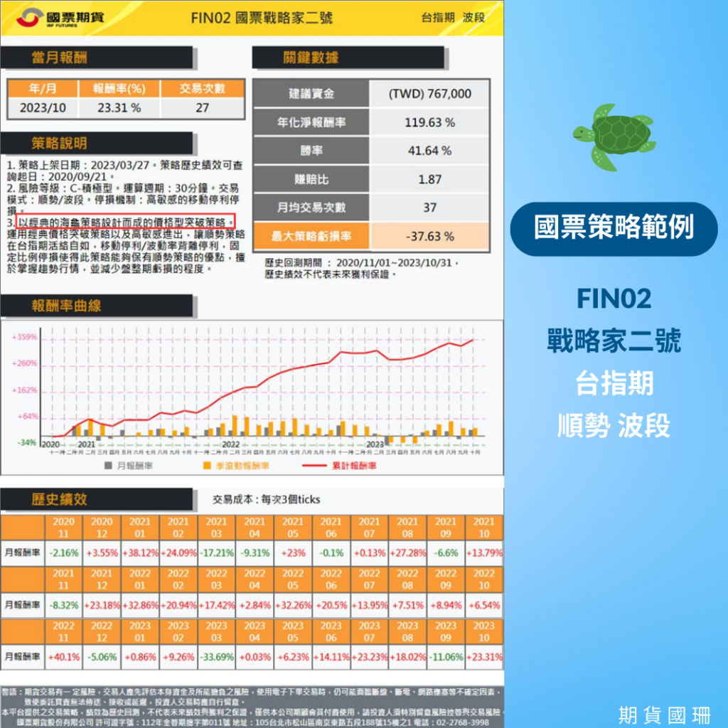728x728 pixels.
Task: Click the 報酬率(%) column header
Action: [119, 88]
